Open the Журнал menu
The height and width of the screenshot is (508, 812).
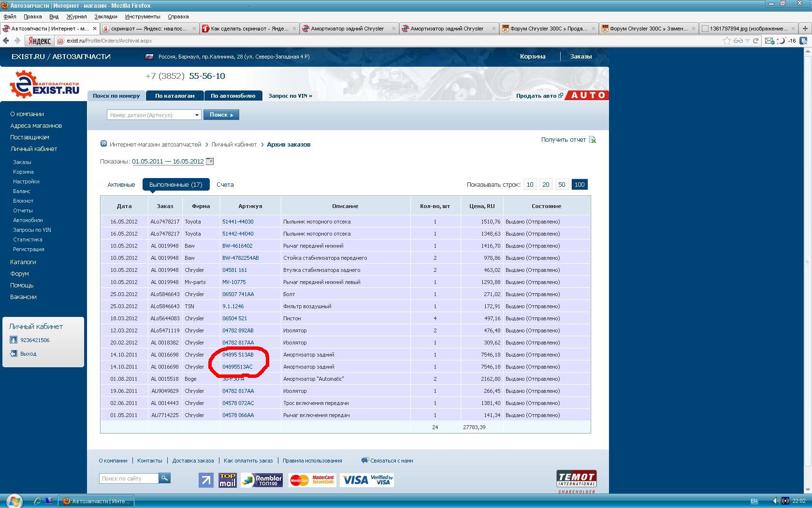click(76, 16)
